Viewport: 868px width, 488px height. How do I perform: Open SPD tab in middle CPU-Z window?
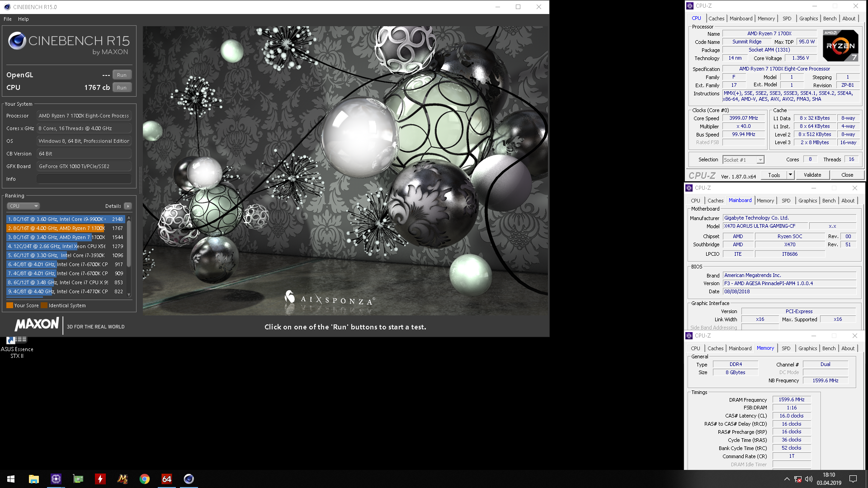click(x=786, y=201)
